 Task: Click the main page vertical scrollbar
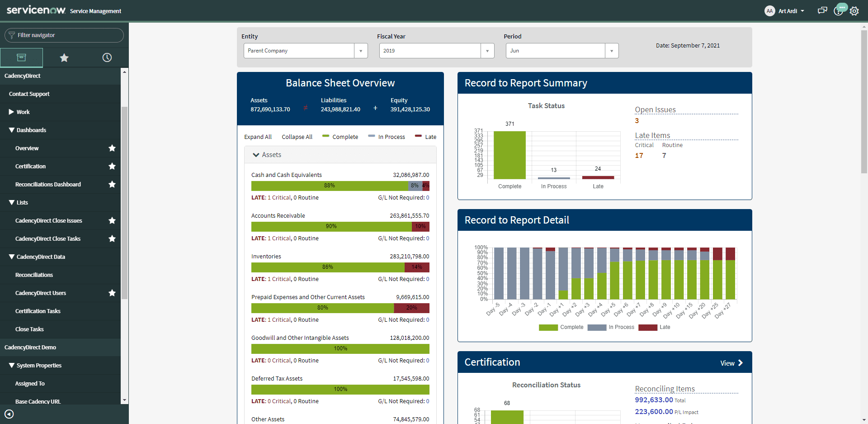tap(864, 102)
